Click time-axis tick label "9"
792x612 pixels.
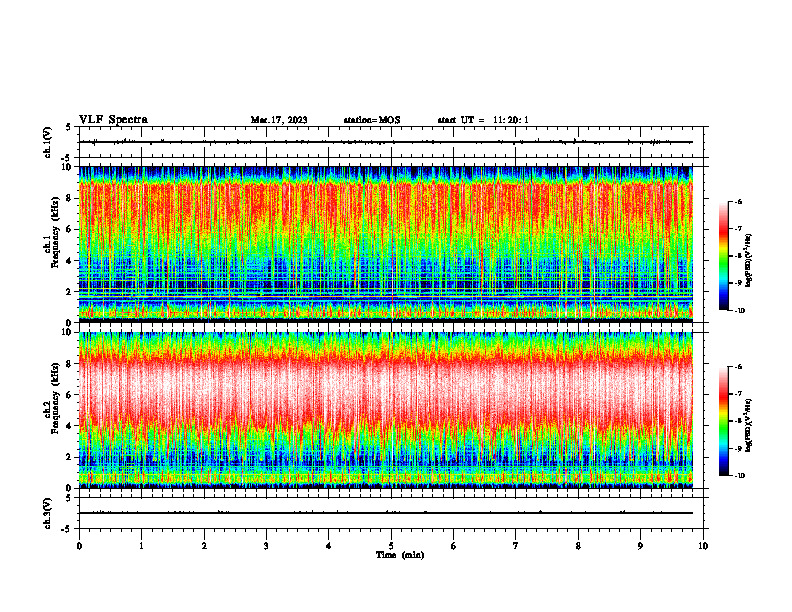pyautogui.click(x=640, y=546)
